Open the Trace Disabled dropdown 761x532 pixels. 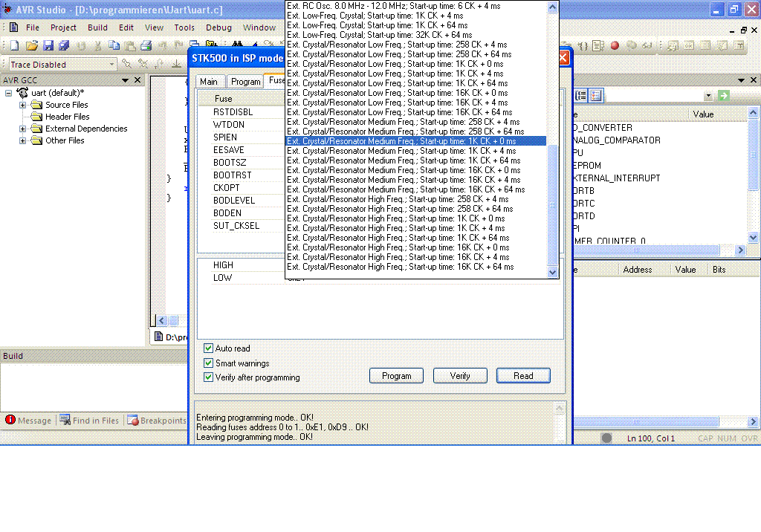(111, 65)
